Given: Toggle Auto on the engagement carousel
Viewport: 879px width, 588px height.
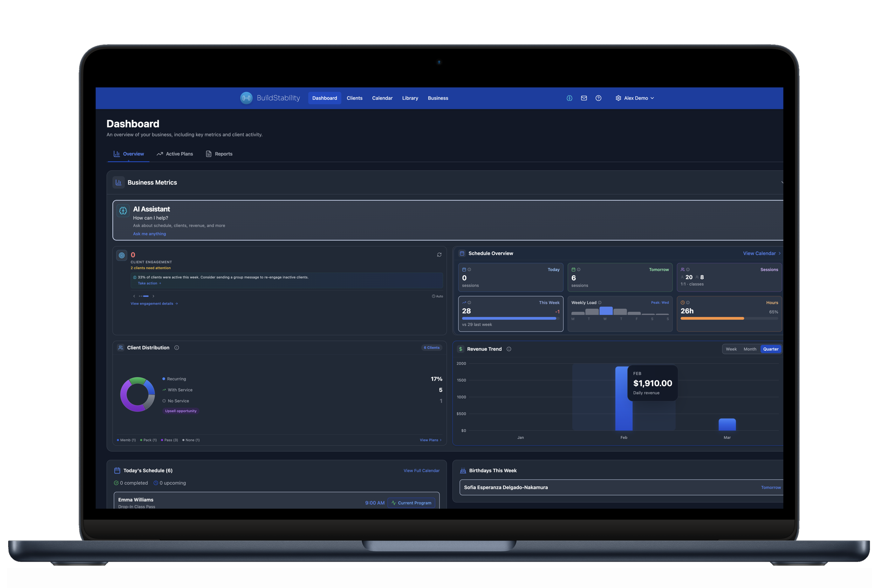Looking at the screenshot, I should tap(437, 296).
